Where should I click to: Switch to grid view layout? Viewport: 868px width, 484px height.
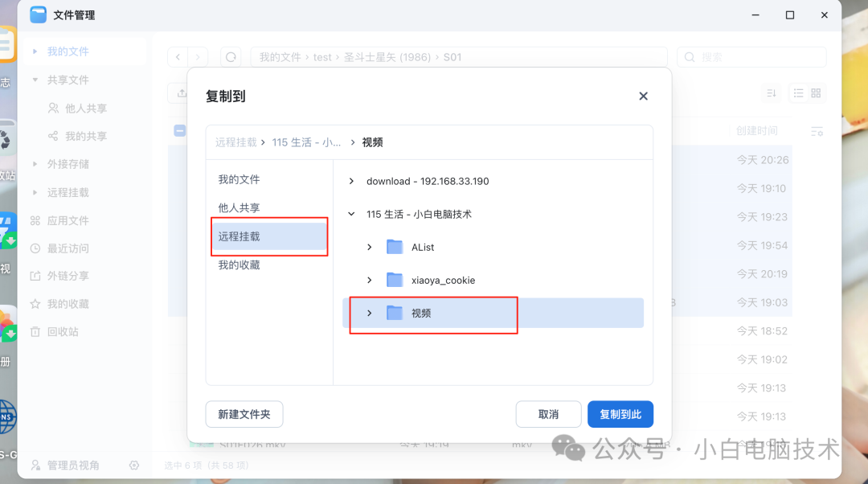[x=814, y=92]
